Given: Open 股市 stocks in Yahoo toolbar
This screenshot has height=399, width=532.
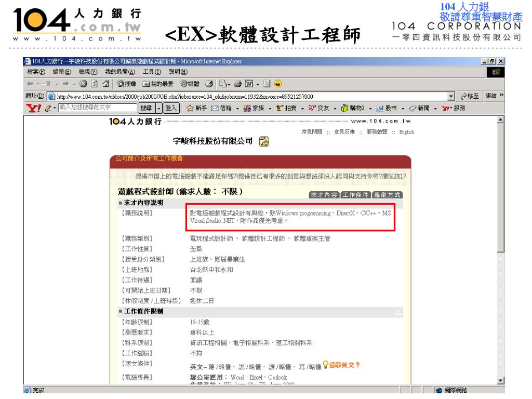Looking at the screenshot, I should 387,108.
